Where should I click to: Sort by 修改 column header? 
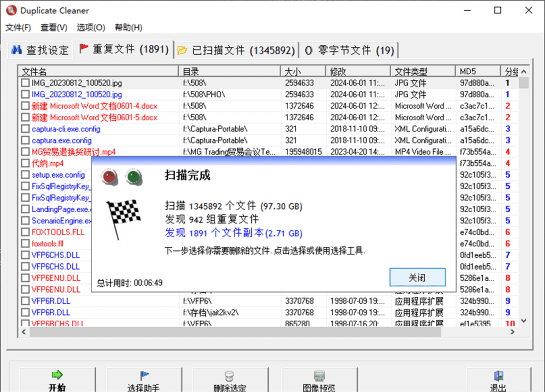coord(358,71)
